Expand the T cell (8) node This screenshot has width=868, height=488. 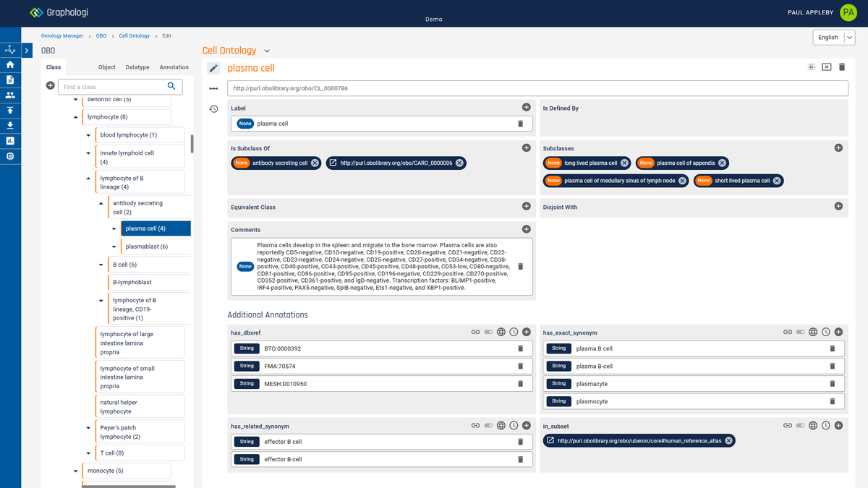coord(88,453)
